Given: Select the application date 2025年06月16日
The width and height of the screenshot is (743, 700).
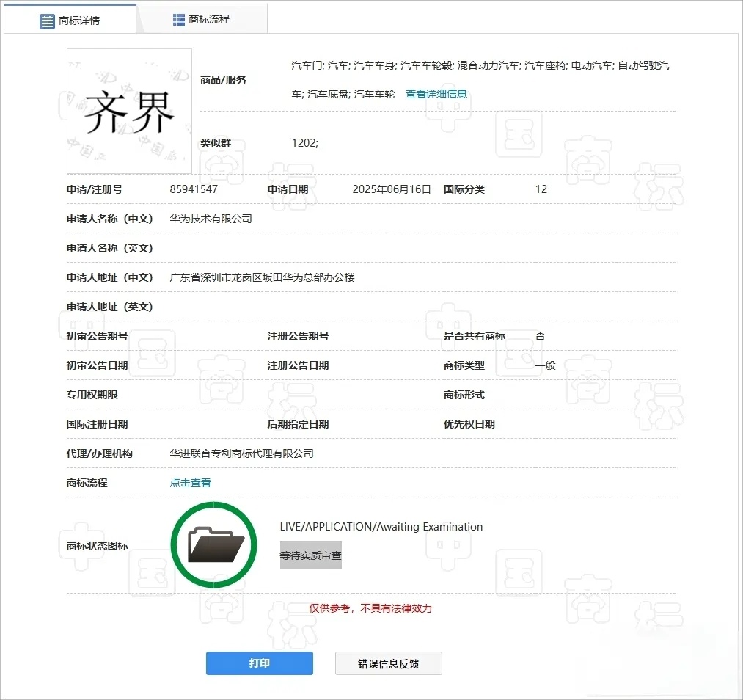Looking at the screenshot, I should [x=392, y=189].
